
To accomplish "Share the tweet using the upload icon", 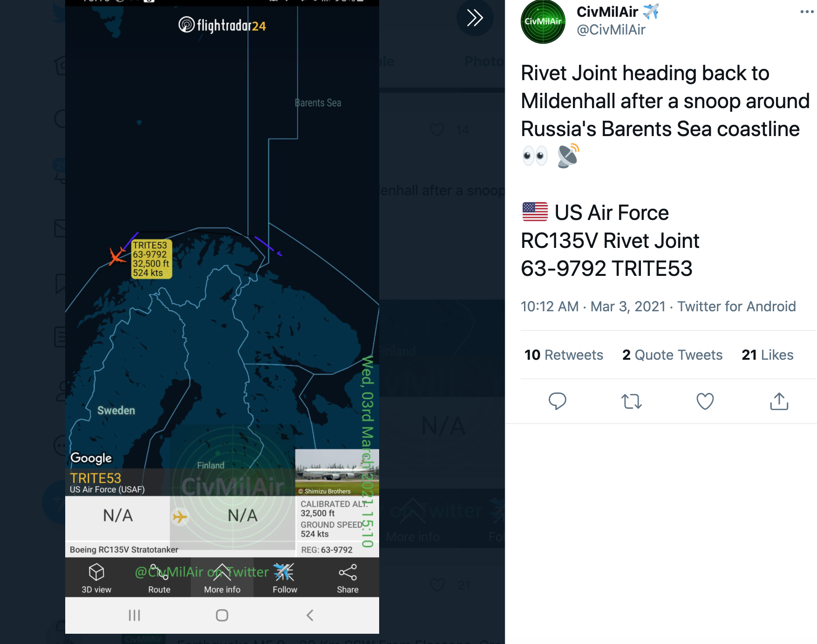I will tap(779, 401).
